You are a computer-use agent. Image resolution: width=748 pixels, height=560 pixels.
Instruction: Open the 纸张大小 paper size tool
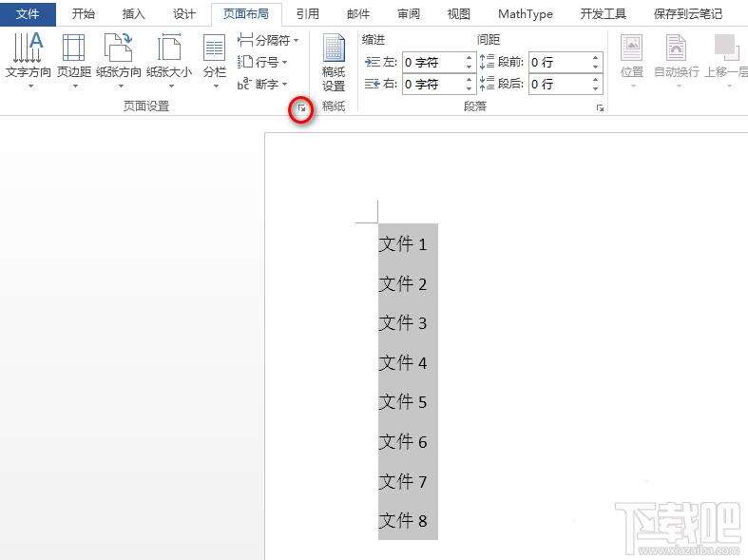click(169, 60)
